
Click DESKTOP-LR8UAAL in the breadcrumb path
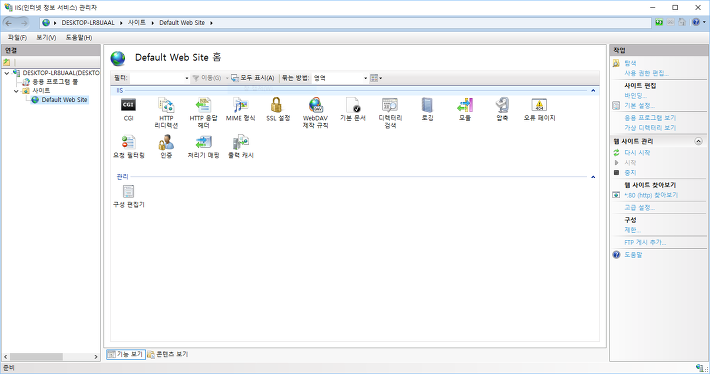(x=88, y=23)
